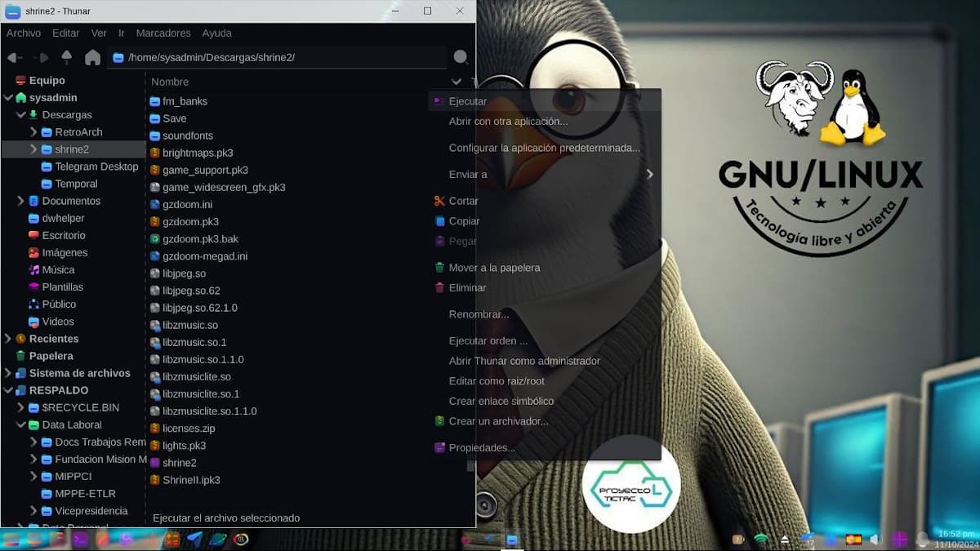The height and width of the screenshot is (551, 980).
Task: Click the scissors icon beside Cortar
Action: click(x=439, y=201)
